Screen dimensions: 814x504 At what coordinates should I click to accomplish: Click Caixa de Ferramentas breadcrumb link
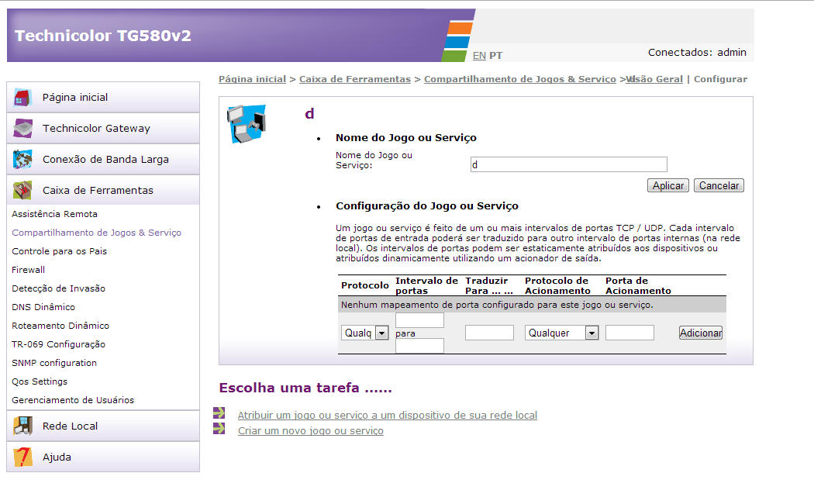tap(355, 79)
